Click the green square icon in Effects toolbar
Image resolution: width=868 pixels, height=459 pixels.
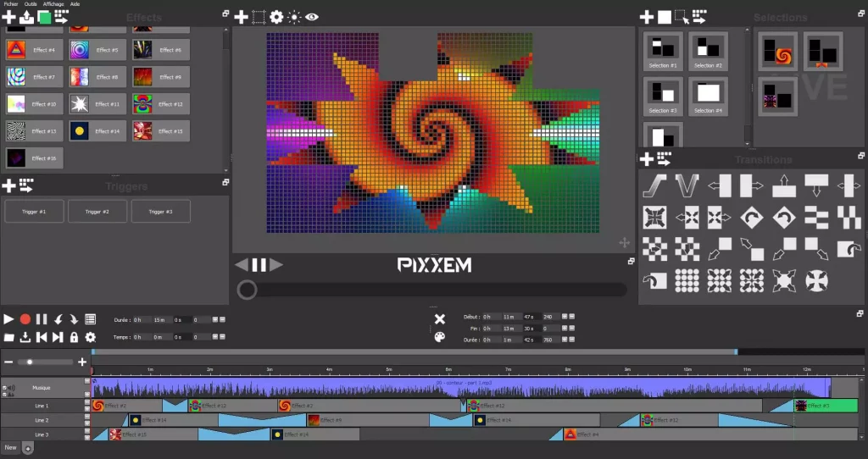(44, 17)
